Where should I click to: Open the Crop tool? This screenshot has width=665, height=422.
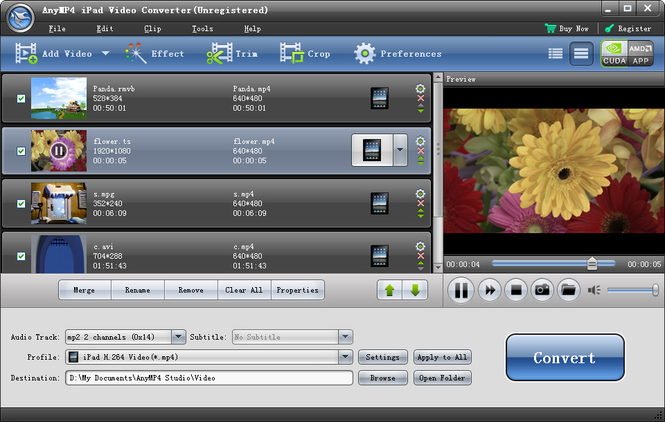tap(305, 53)
